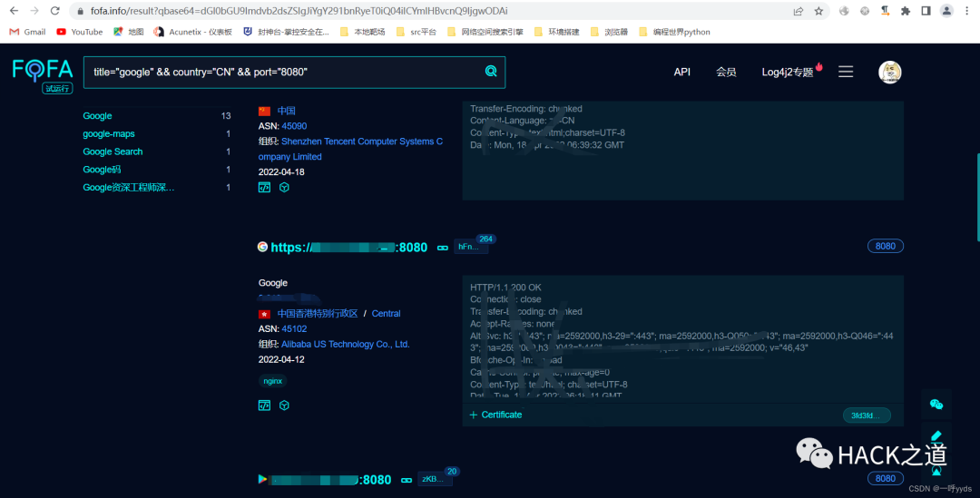The width and height of the screenshot is (980, 498).
Task: Filter results by Google Search title
Action: click(x=113, y=151)
